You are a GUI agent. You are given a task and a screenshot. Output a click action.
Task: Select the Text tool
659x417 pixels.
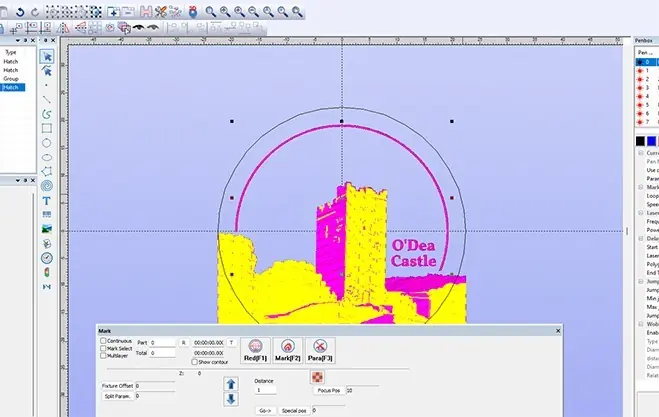click(x=47, y=201)
